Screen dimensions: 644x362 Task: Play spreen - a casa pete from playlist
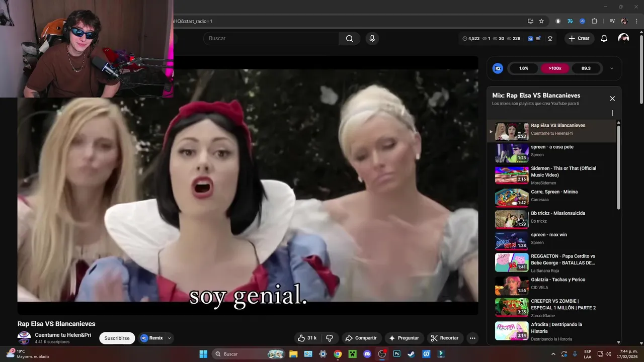552,153
